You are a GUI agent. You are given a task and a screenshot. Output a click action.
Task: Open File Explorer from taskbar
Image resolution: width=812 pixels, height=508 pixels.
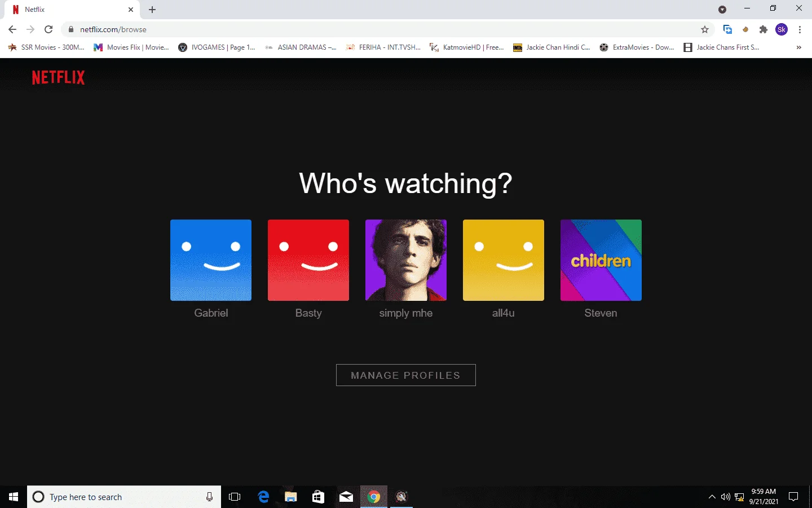pyautogui.click(x=291, y=497)
